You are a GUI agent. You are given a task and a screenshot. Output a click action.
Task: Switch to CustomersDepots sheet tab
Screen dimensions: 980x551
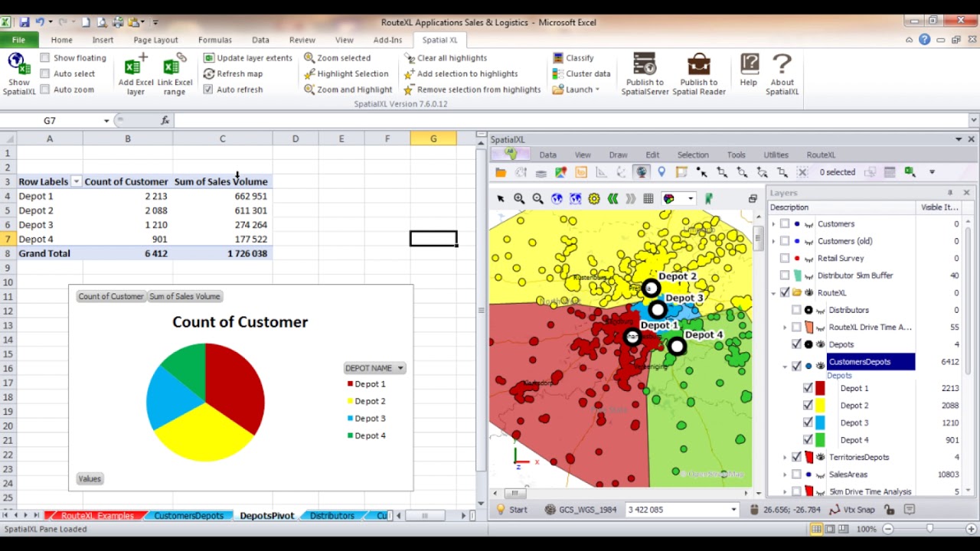(x=188, y=516)
